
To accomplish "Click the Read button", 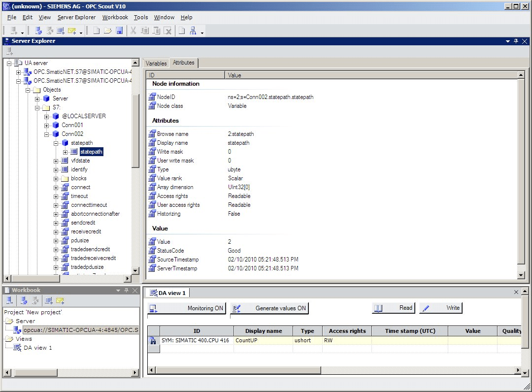I will [394, 308].
